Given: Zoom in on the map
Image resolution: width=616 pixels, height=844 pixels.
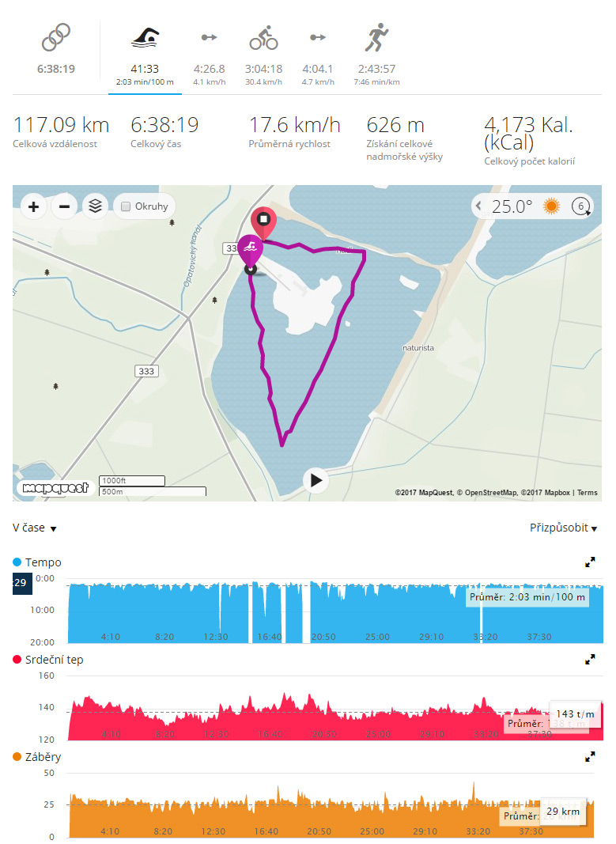Looking at the screenshot, I should click(33, 206).
